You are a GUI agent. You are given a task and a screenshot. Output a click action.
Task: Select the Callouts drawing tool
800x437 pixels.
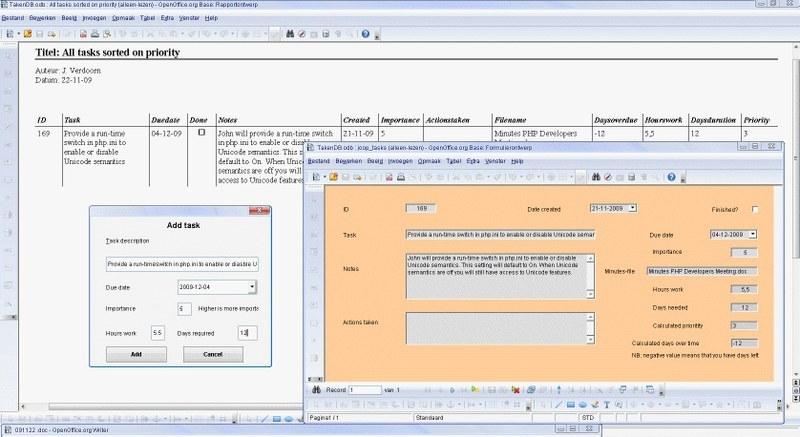[618, 405]
